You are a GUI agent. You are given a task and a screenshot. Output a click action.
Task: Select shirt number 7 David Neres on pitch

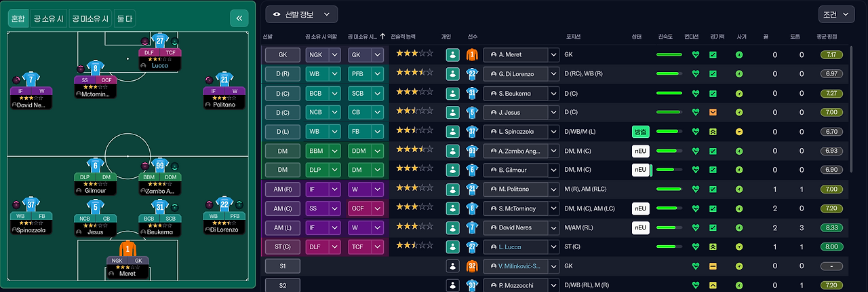pos(33,80)
